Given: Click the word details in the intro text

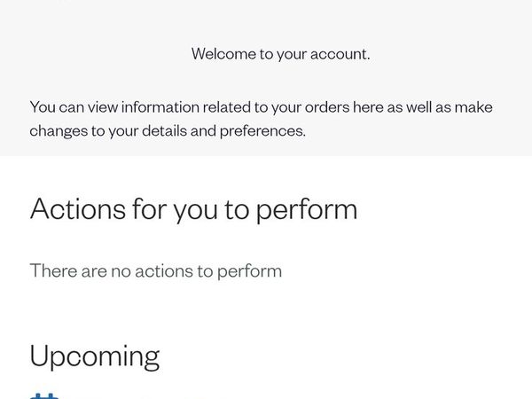Looking at the screenshot, I should [164, 130].
